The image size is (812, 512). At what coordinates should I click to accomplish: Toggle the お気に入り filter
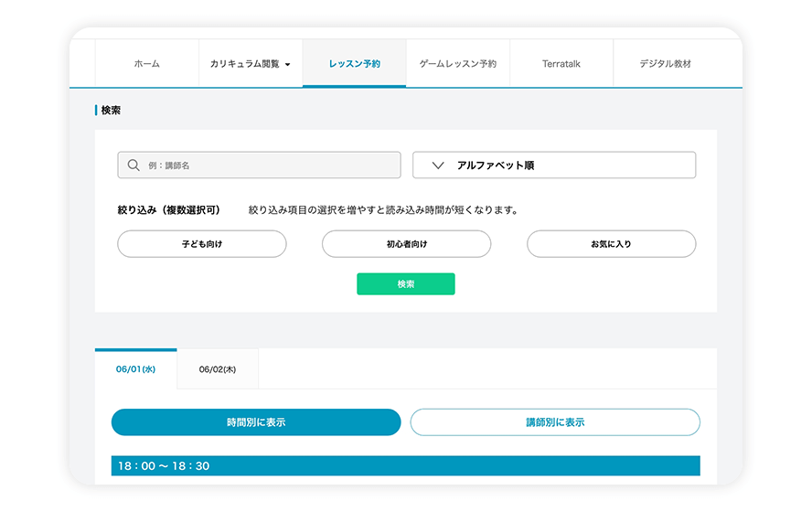point(611,244)
